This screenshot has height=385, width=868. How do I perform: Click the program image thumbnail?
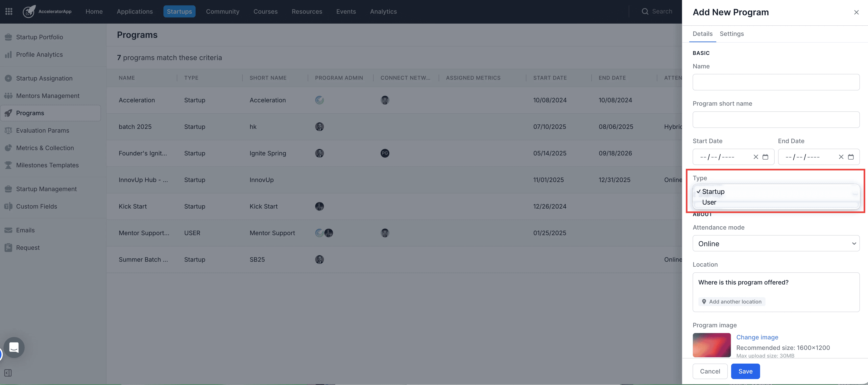point(712,345)
